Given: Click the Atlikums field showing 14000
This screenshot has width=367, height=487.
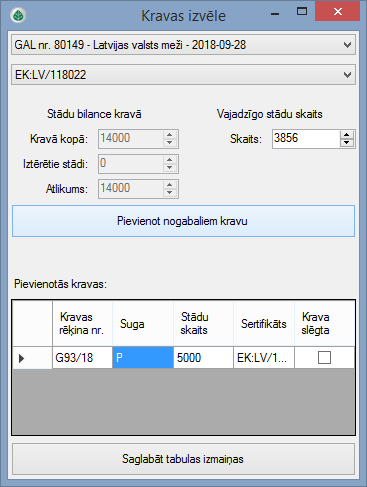Looking at the screenshot, I should [131, 189].
